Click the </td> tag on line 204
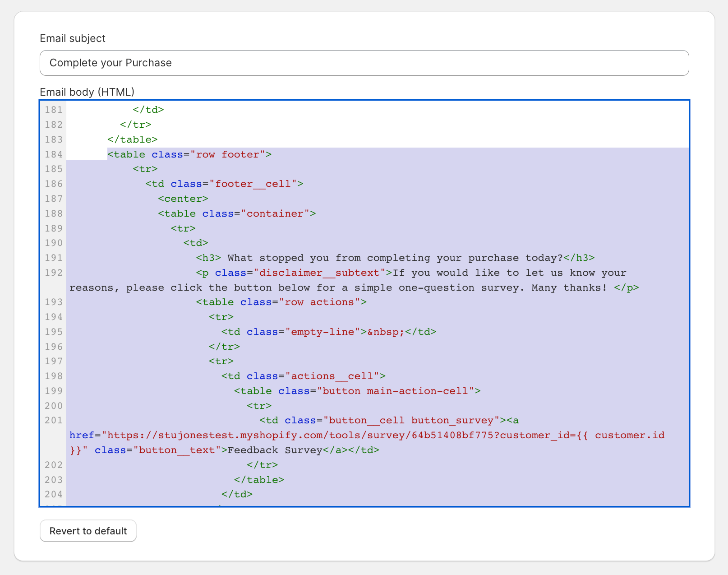Screen dimensions: 728x575 pyautogui.click(x=237, y=494)
